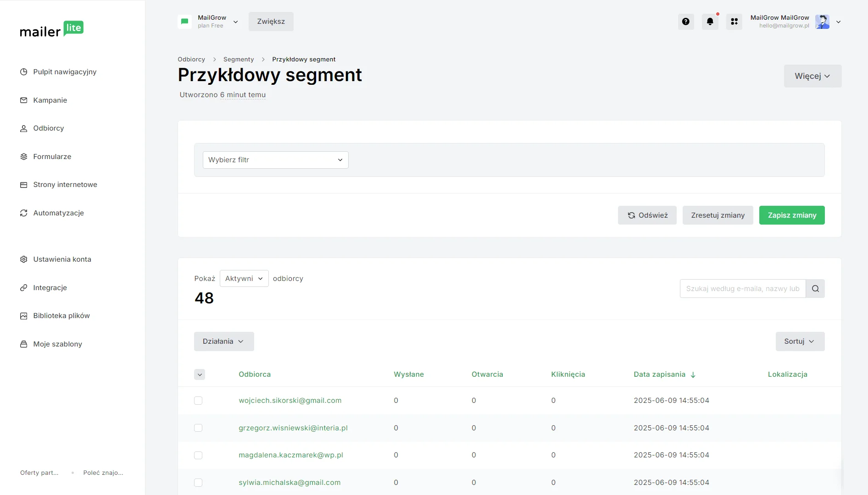This screenshot has height=495, width=868.
Task: Go to Kampanie in the sidebar
Action: [x=50, y=100]
